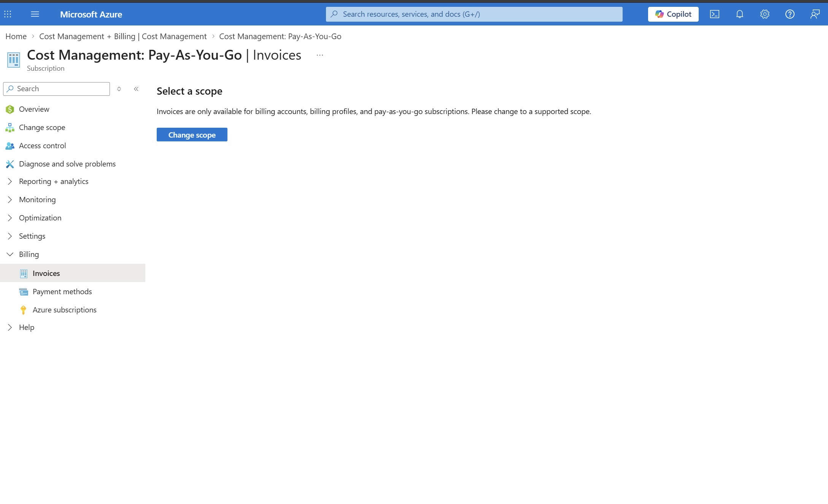
Task: Collapse the sidebar with double-chevron icon
Action: pos(136,89)
